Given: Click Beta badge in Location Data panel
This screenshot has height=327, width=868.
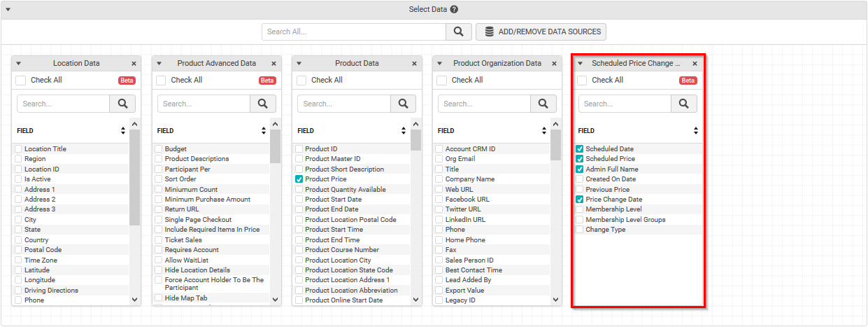Looking at the screenshot, I should 127,81.
